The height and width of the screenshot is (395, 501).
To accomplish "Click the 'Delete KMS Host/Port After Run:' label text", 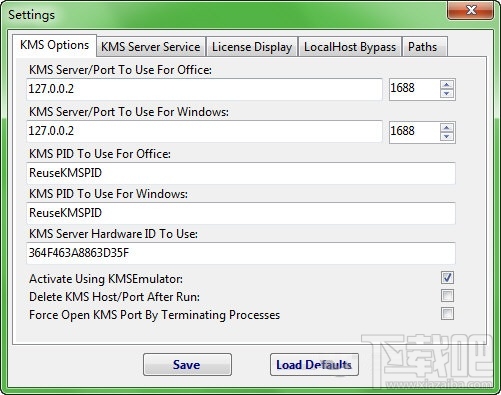I will 114,297.
